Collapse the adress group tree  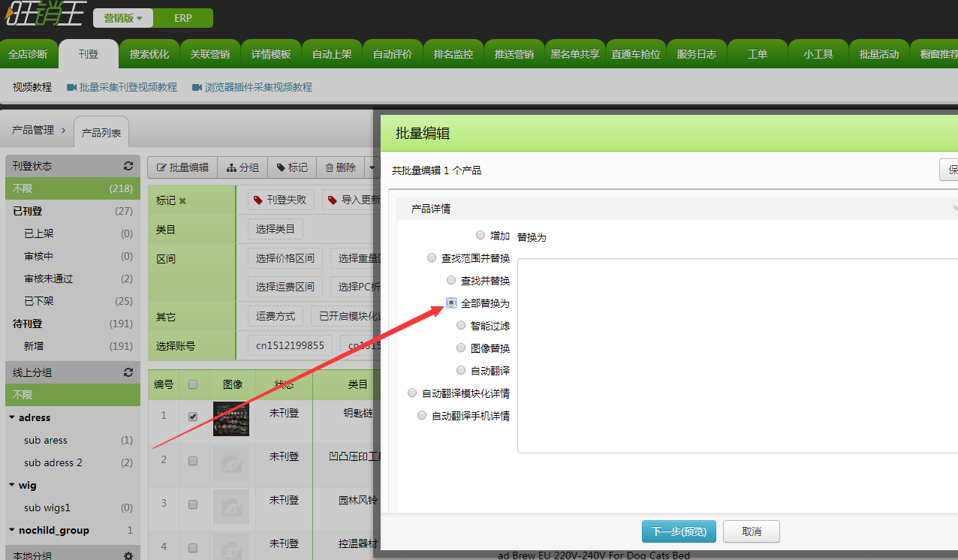pyautogui.click(x=12, y=417)
